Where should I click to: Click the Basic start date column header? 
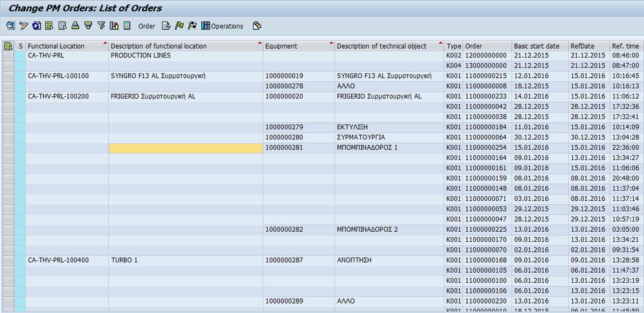[539, 46]
